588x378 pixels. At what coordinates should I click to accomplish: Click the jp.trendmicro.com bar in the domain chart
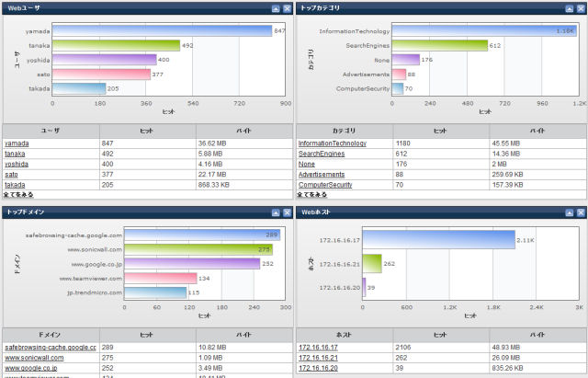pos(155,292)
